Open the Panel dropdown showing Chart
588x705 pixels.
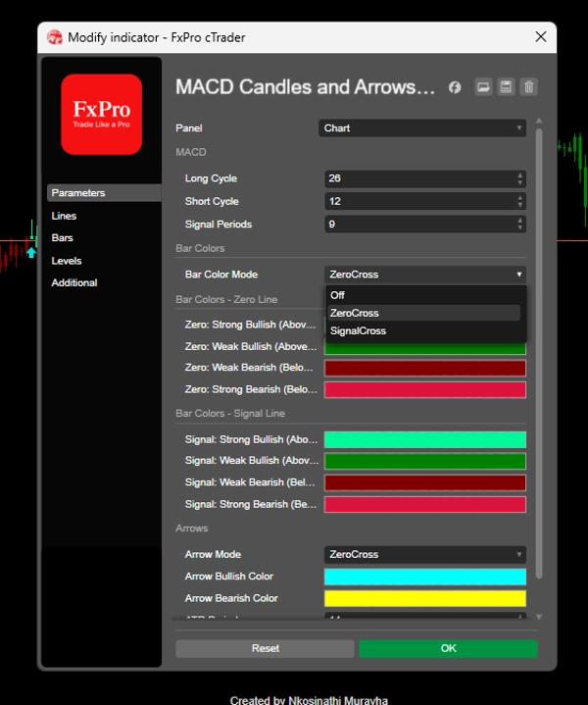tap(422, 128)
